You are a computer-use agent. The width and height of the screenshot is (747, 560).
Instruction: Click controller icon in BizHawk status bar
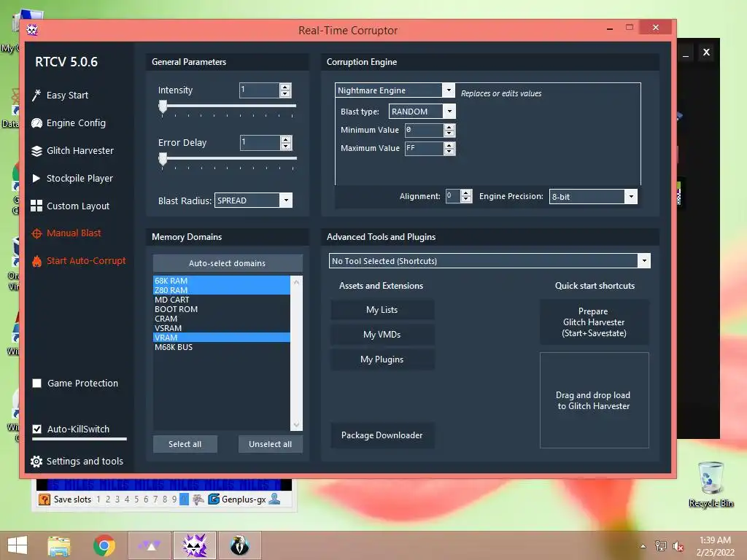coord(198,499)
